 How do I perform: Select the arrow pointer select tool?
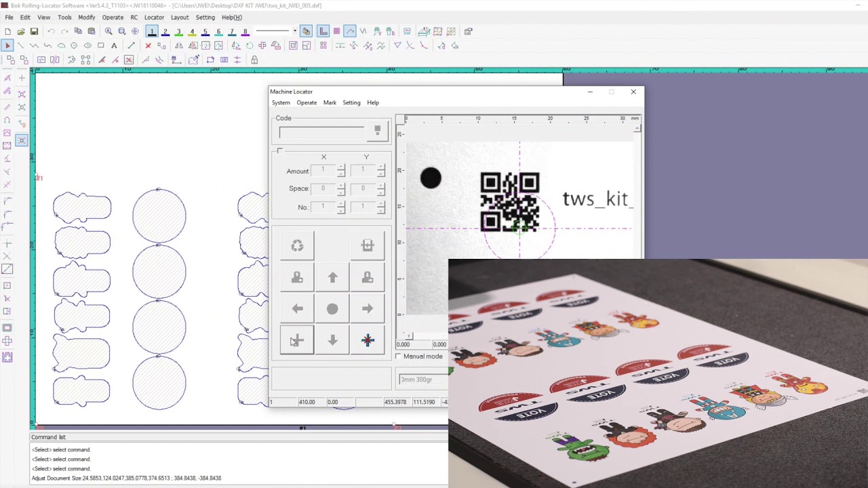pyautogui.click(x=7, y=45)
